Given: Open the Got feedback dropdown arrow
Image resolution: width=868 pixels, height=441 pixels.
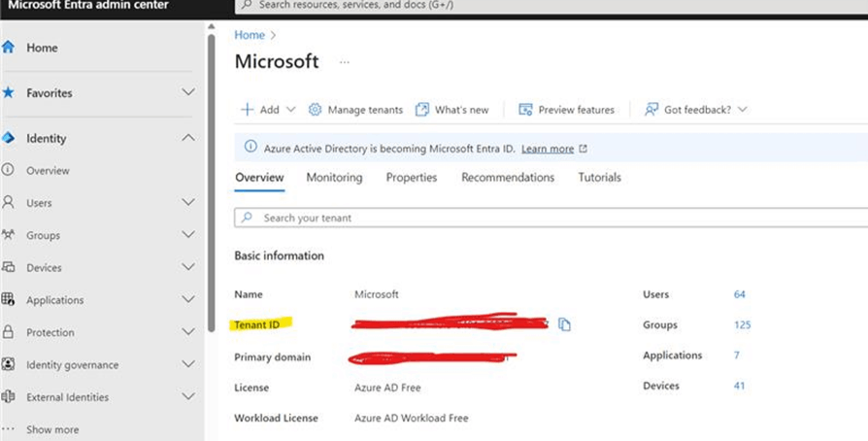Looking at the screenshot, I should [x=743, y=109].
